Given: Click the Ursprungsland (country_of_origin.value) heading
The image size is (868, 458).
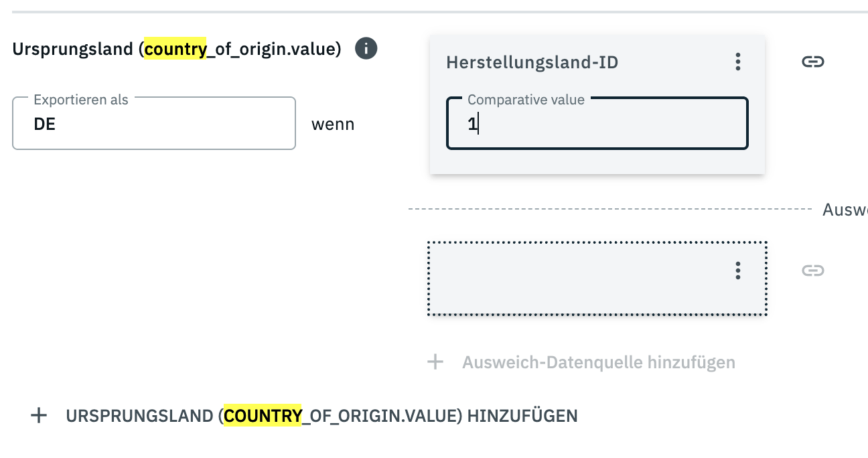Looking at the screenshot, I should [177, 50].
